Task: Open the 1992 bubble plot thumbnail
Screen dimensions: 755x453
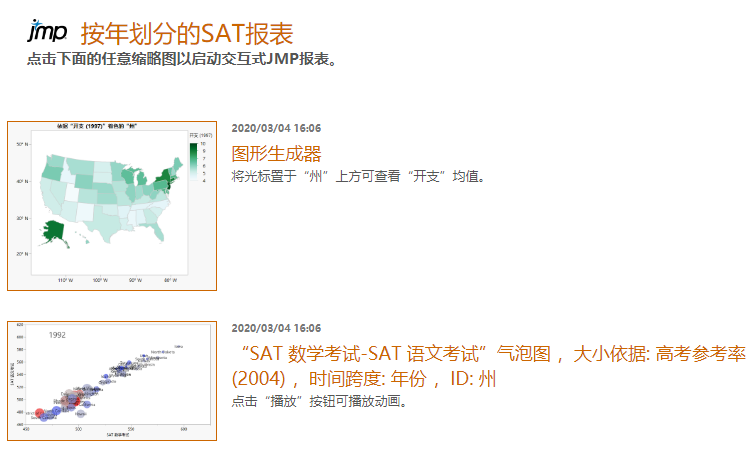Action: pyautogui.click(x=112, y=380)
